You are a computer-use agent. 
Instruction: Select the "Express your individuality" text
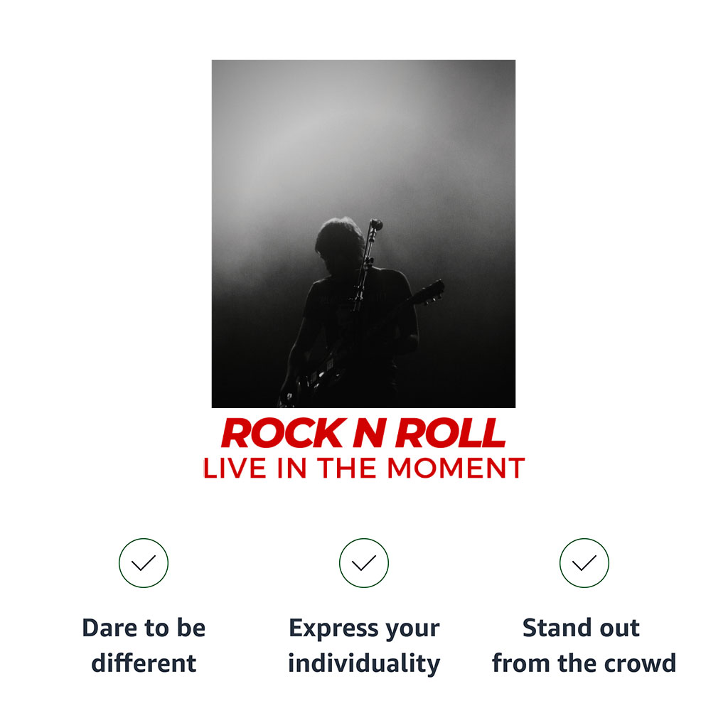pyautogui.click(x=364, y=646)
